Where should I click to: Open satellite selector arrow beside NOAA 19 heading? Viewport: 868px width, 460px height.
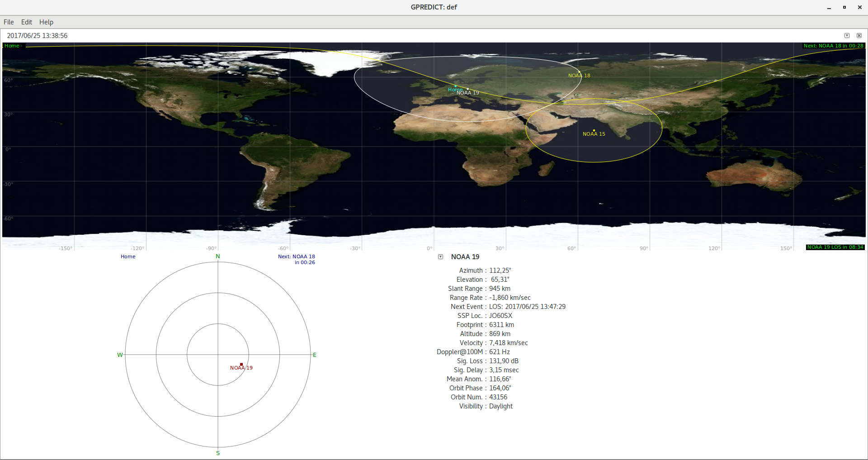coord(440,257)
